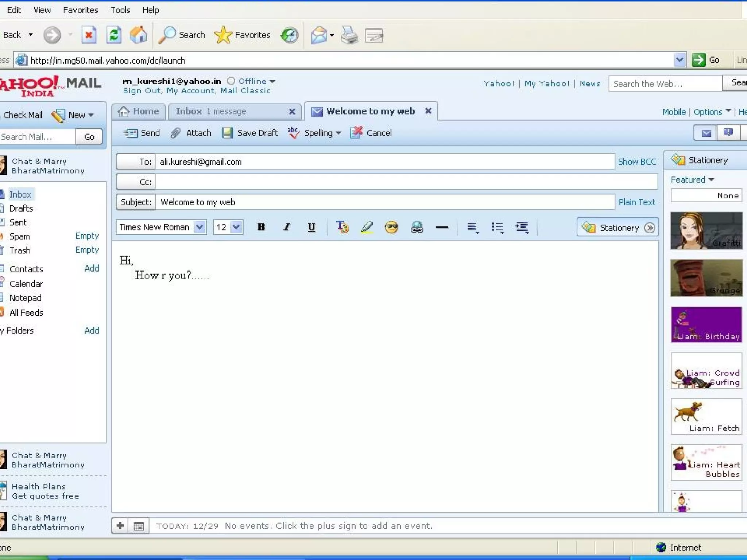Screen dimensions: 747x560
Task: Open the Favorites menu
Action: tap(80, 10)
